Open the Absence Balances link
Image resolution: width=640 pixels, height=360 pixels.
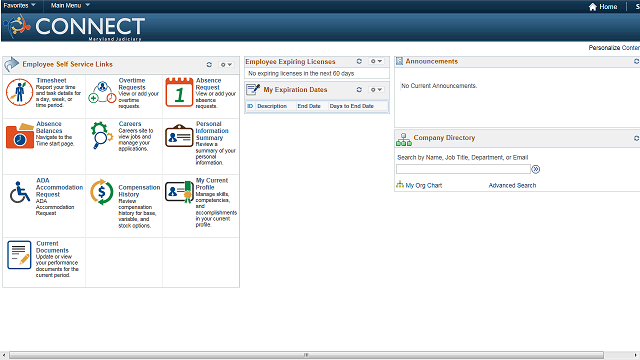pyautogui.click(x=49, y=127)
